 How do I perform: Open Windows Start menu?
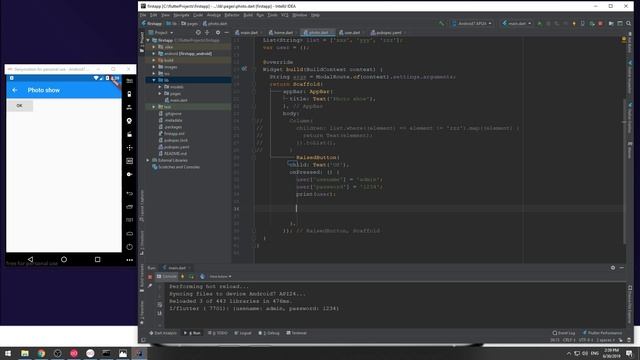8,353
